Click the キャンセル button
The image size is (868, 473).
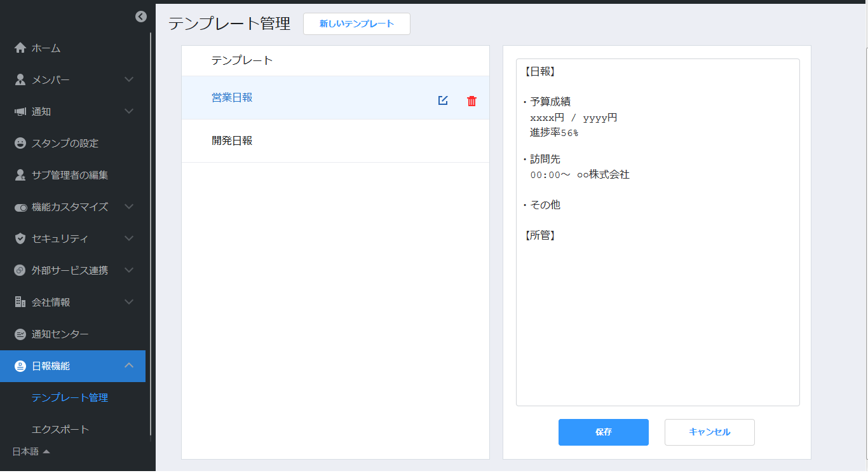tap(710, 432)
